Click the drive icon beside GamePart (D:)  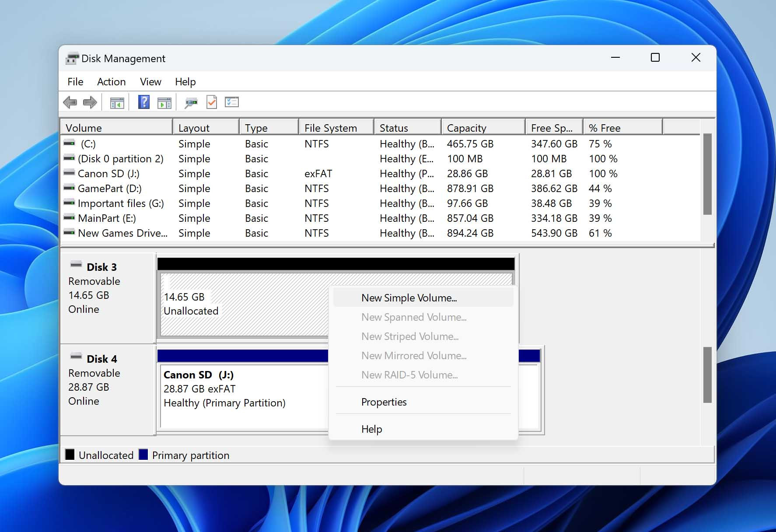tap(69, 188)
